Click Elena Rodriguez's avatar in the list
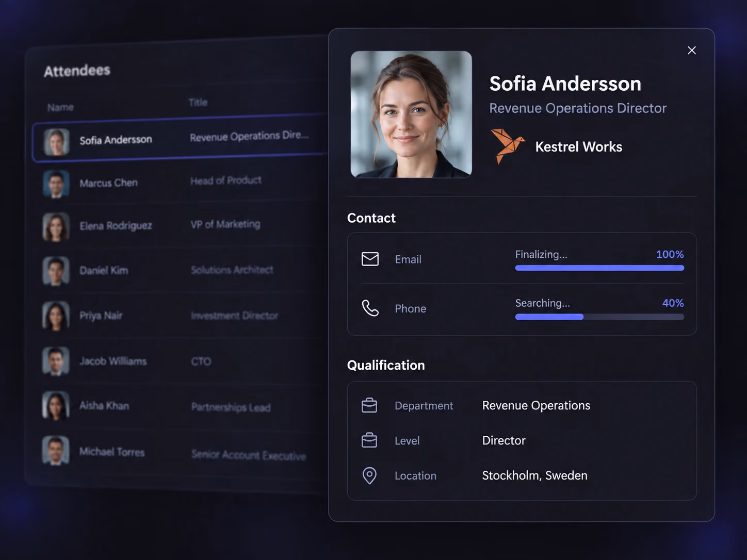The width and height of the screenshot is (747, 560). (x=56, y=227)
